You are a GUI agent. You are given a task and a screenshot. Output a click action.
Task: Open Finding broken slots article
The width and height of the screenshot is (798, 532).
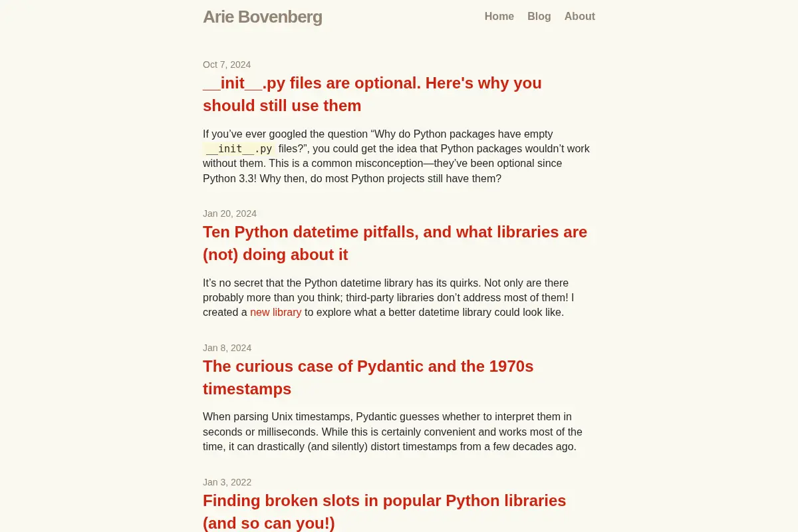click(384, 511)
